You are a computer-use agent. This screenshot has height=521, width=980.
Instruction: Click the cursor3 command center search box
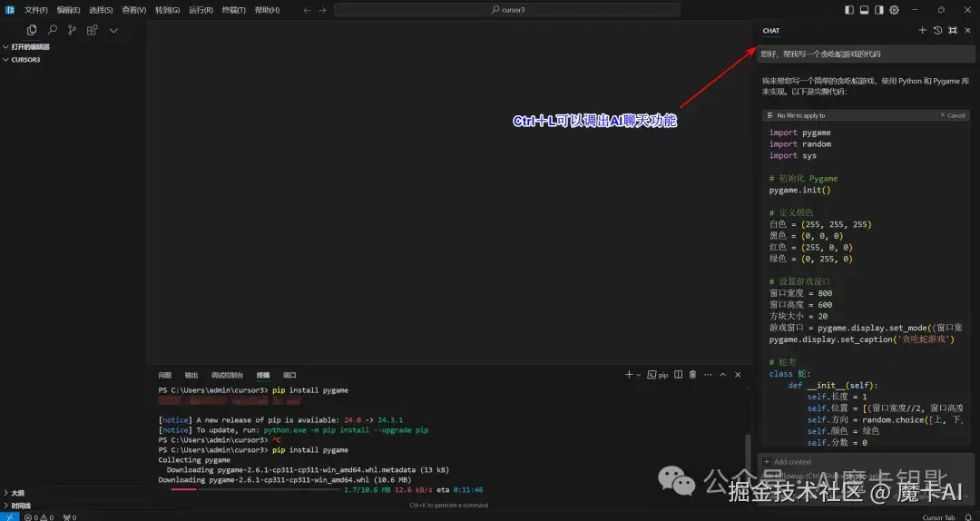tap(507, 10)
